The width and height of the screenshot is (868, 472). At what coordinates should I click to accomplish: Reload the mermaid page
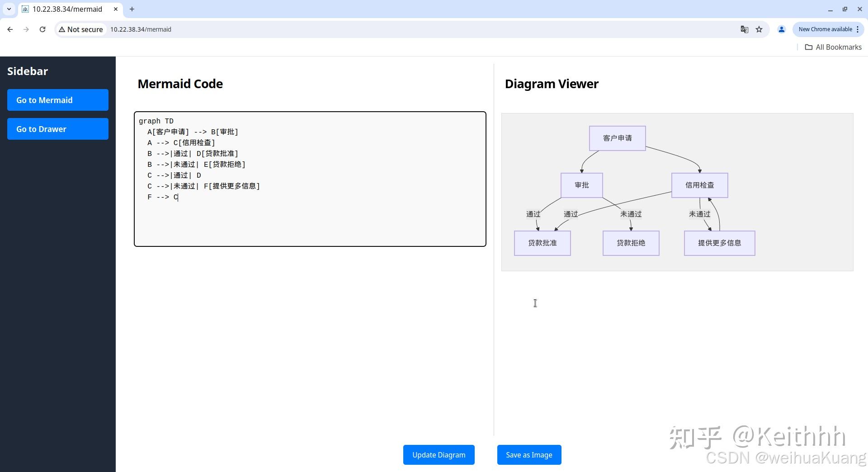(x=42, y=29)
